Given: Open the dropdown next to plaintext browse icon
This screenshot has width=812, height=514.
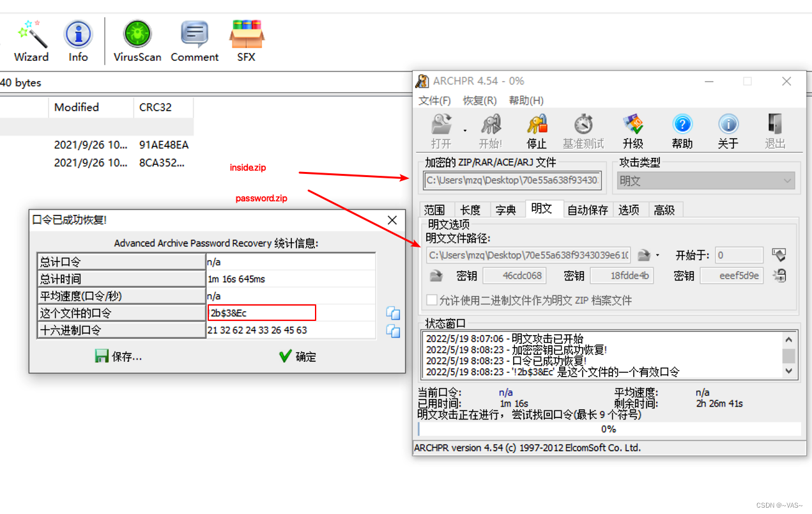Looking at the screenshot, I should [x=657, y=256].
